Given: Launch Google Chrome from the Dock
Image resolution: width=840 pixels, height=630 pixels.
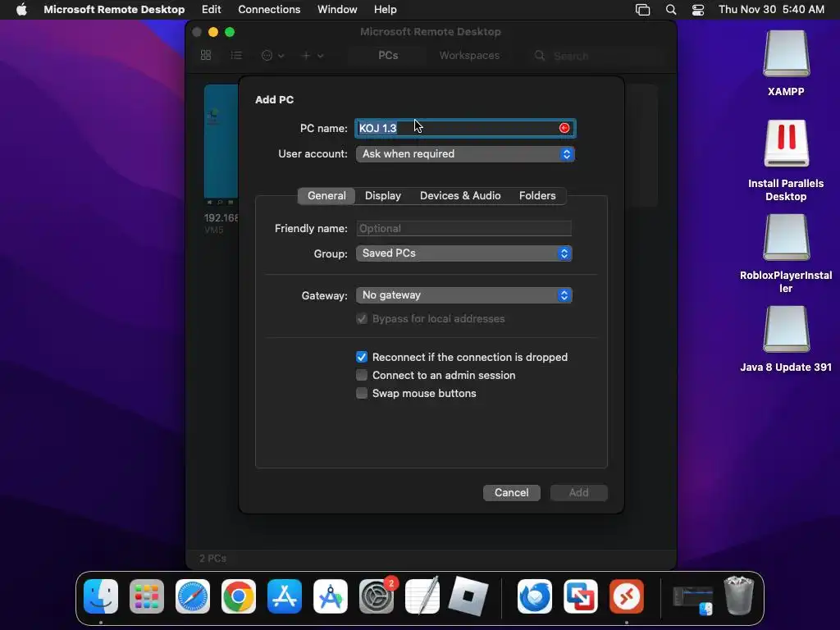Looking at the screenshot, I should point(239,596).
